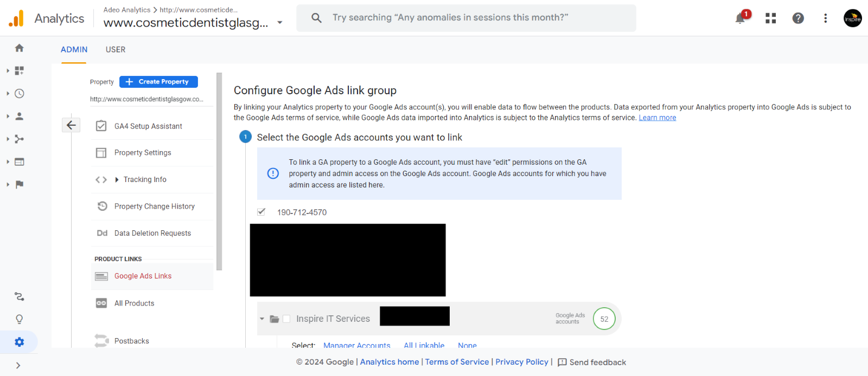This screenshot has width=868, height=376.
Task: Expand the Tracking Info submenu arrow
Action: 117,180
